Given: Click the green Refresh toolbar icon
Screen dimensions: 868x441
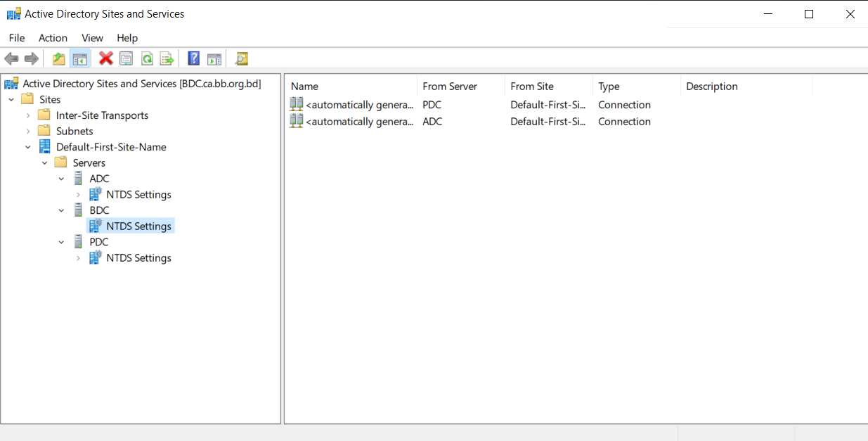Looking at the screenshot, I should 147,59.
